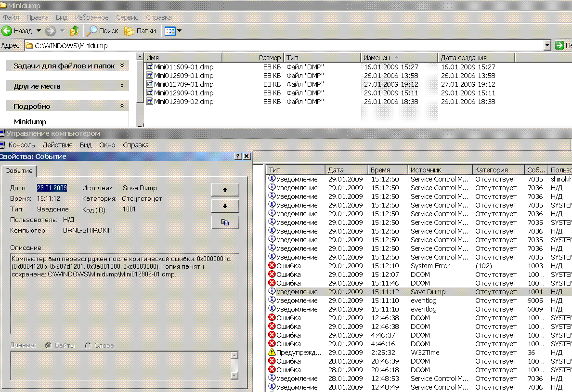572x392 pixels.
Task: Click side pane scrollbar up arrow in Minidump
Action: pos(140,56)
